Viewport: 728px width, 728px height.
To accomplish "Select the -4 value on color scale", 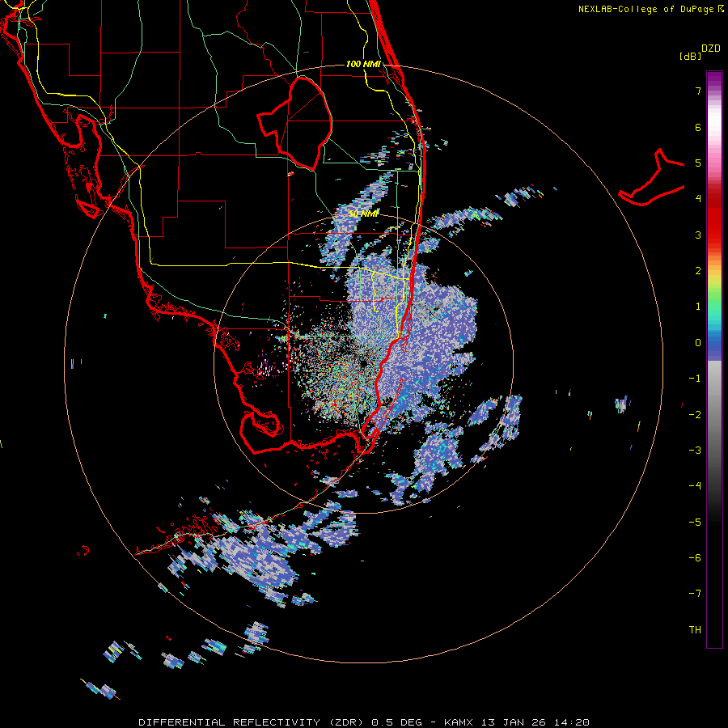I will click(695, 485).
